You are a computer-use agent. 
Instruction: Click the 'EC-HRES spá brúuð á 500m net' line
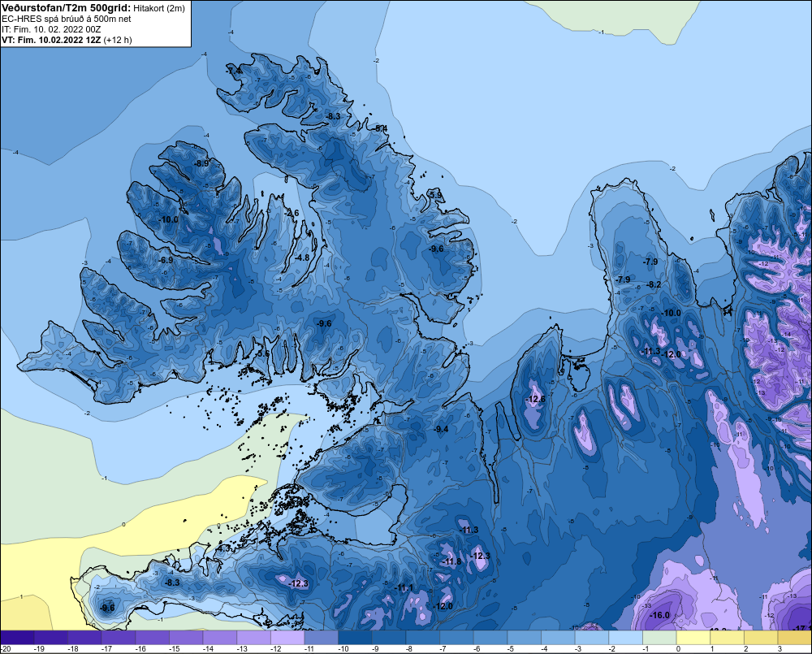coord(67,19)
